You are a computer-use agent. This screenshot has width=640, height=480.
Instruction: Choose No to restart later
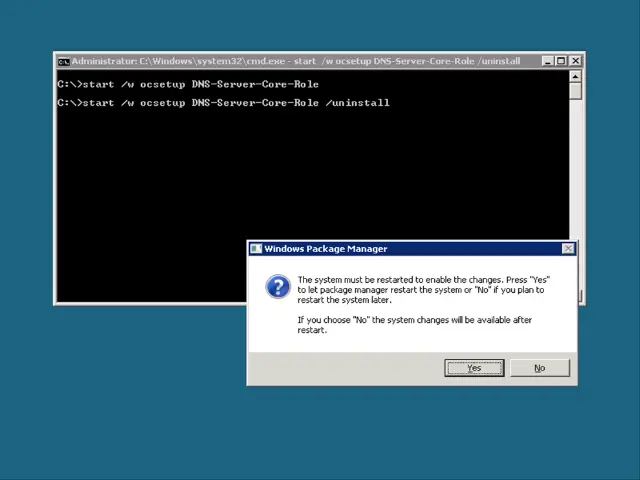(540, 368)
